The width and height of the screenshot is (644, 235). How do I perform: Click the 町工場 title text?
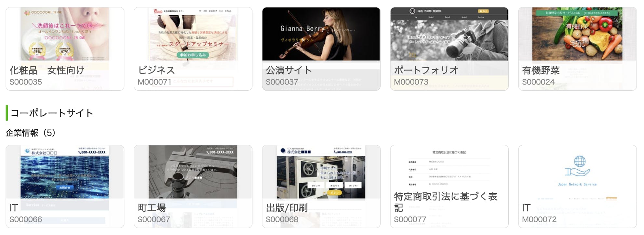pos(152,208)
